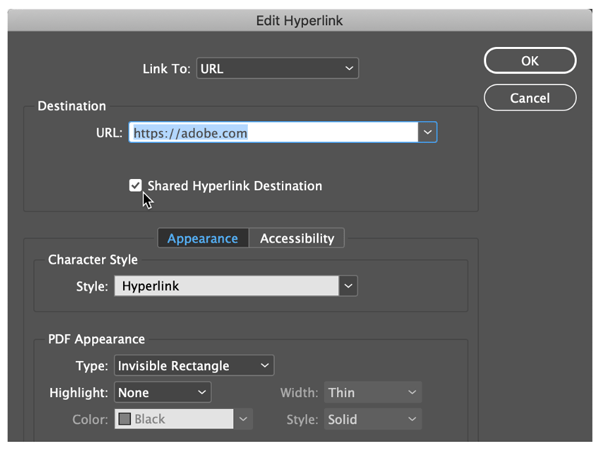600x452 pixels.
Task: Open the Link To dropdown
Action: (x=277, y=69)
